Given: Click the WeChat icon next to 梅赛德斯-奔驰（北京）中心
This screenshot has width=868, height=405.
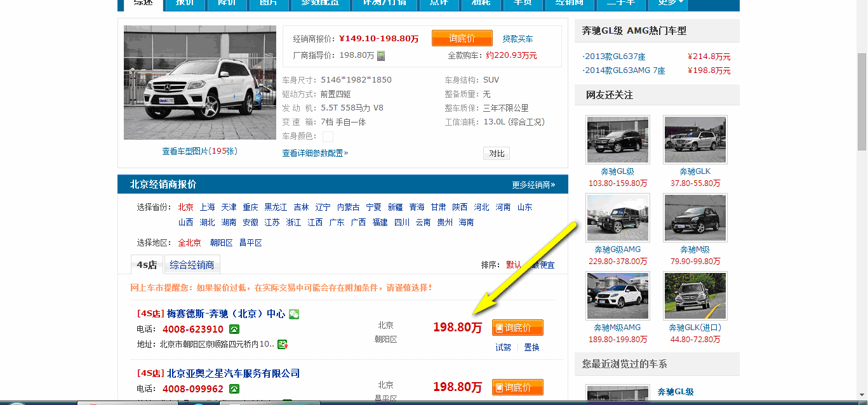Looking at the screenshot, I should tap(293, 314).
